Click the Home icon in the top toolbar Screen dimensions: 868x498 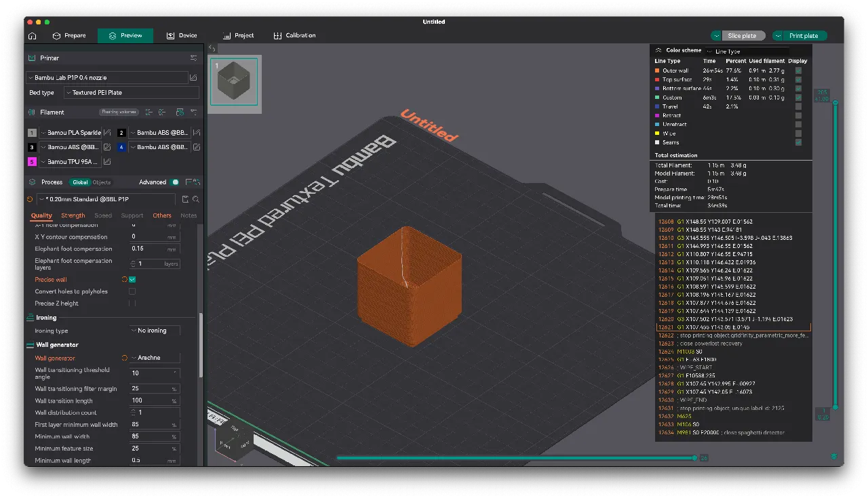pyautogui.click(x=32, y=35)
